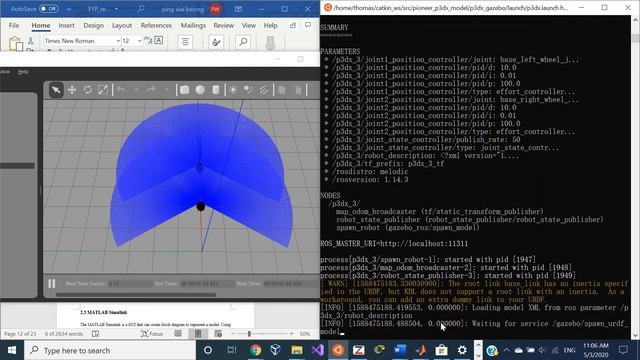
Task: Click the word count status entry
Action: click(x=64, y=334)
